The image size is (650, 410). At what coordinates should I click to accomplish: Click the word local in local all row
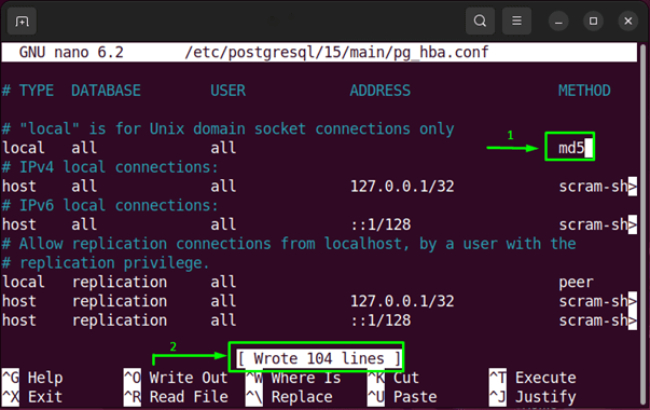(x=23, y=148)
